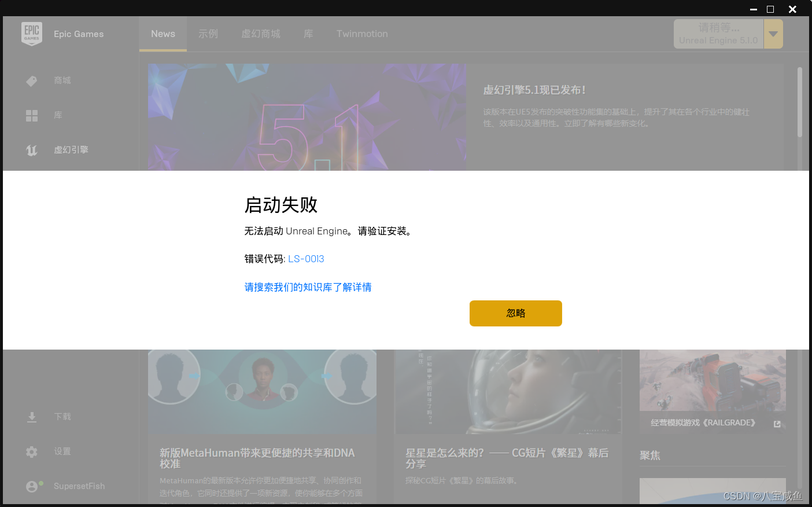Click the 商城 sidebar label

click(x=62, y=80)
